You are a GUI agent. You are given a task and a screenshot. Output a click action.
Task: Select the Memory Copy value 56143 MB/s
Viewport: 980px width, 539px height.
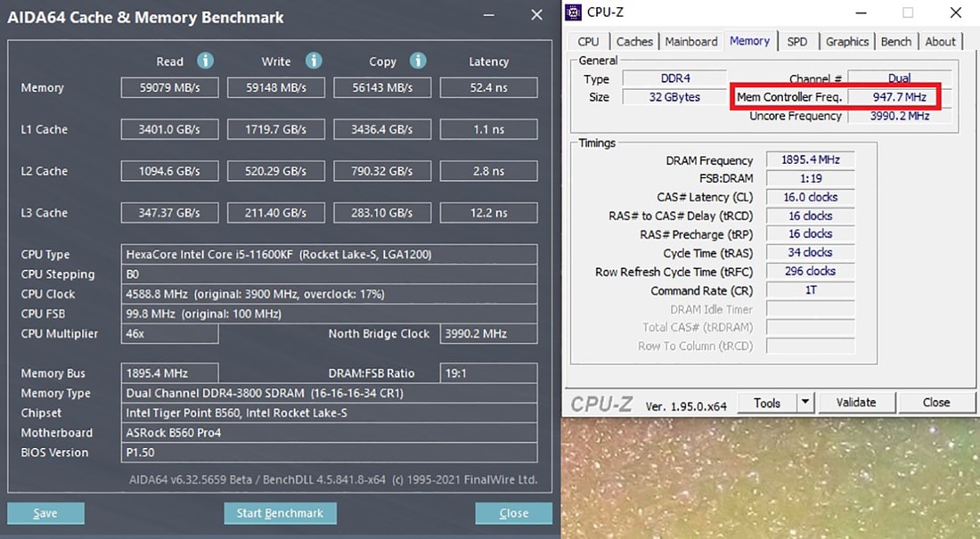pyautogui.click(x=382, y=87)
